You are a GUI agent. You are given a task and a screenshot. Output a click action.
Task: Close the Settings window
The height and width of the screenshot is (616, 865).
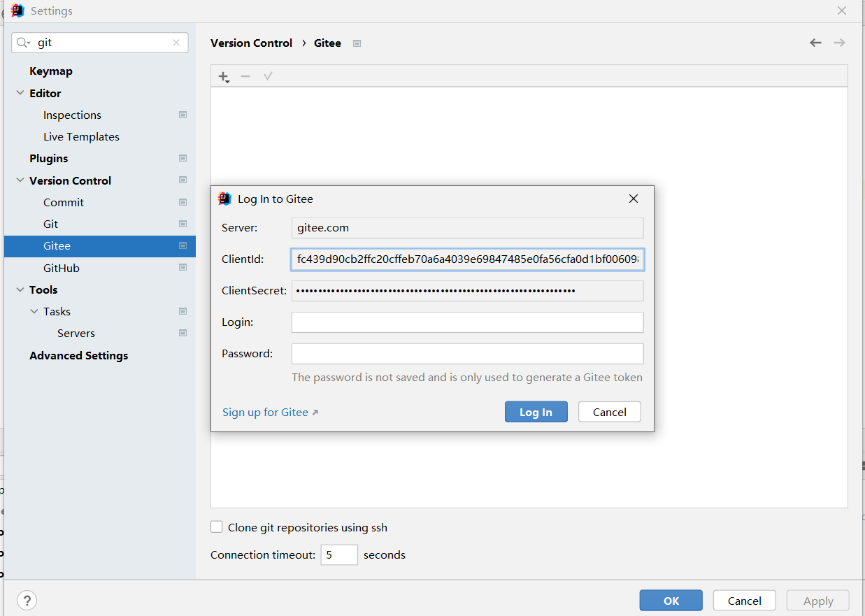pos(843,10)
